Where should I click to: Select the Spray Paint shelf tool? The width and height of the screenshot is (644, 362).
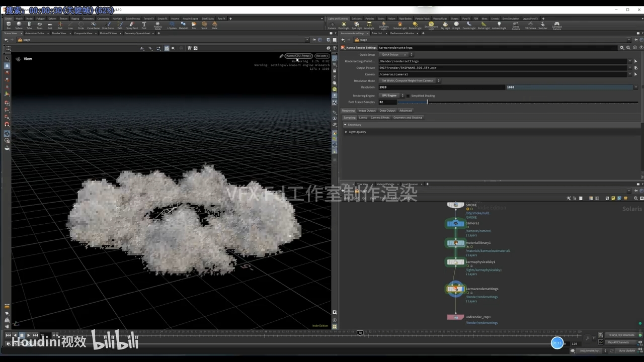pyautogui.click(x=131, y=24)
